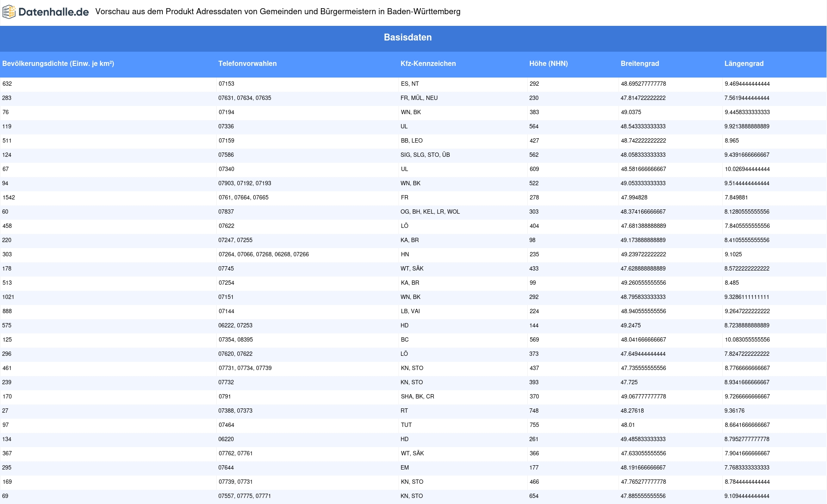Click area codes '07264, 07066, 07268, 06268, 07266'

click(x=264, y=255)
